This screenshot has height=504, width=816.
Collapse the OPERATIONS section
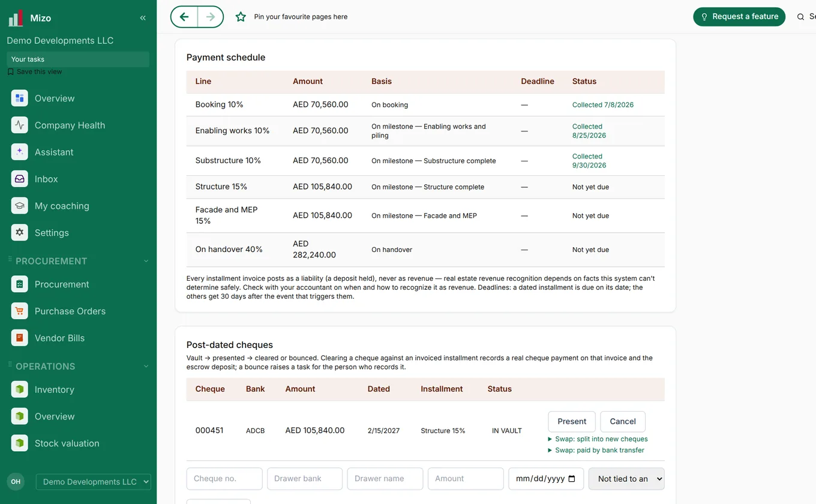[146, 366]
